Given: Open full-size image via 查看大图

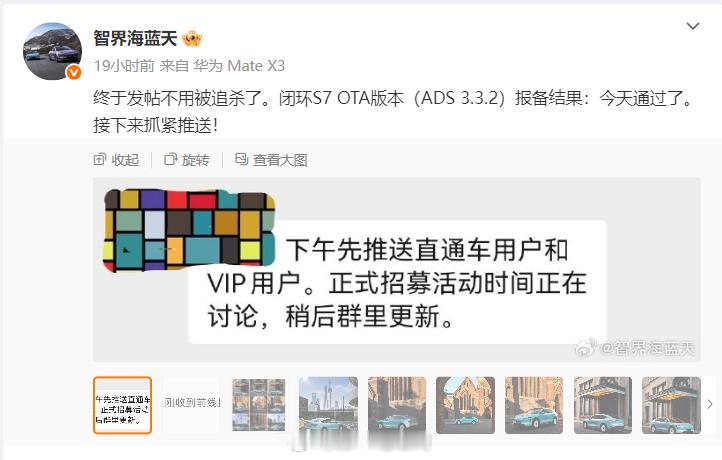Looking at the screenshot, I should (x=271, y=160).
